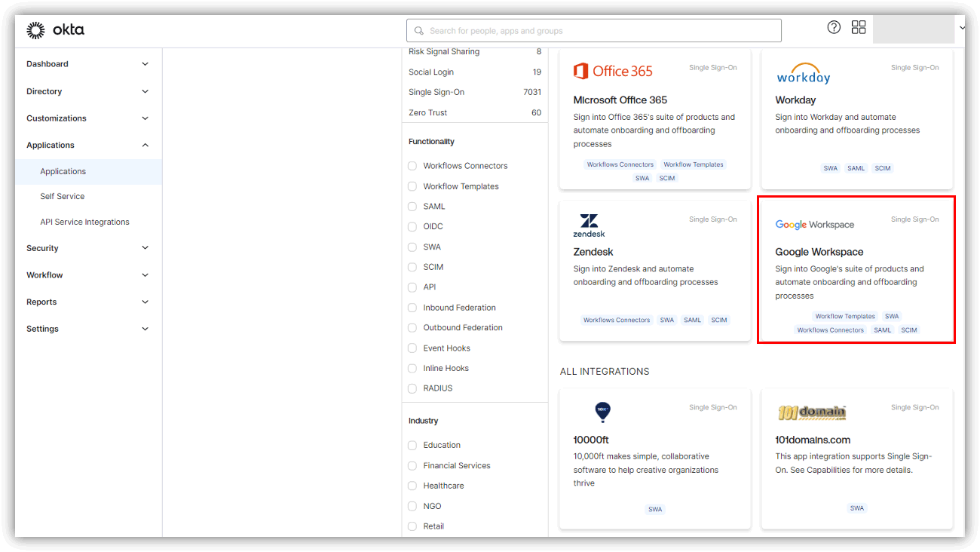Check the Inbound Federation filter

[412, 308]
